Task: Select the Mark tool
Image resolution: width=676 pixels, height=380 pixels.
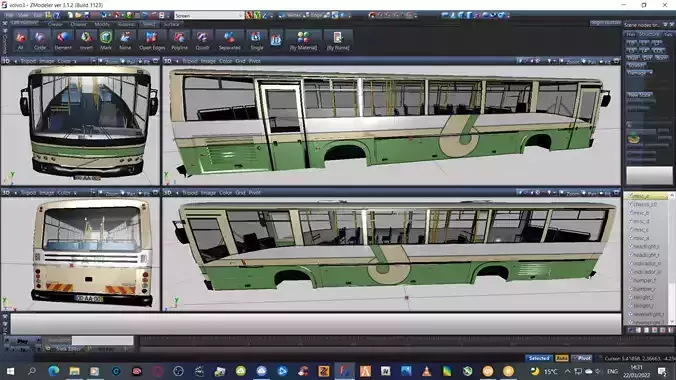Action: (x=106, y=41)
